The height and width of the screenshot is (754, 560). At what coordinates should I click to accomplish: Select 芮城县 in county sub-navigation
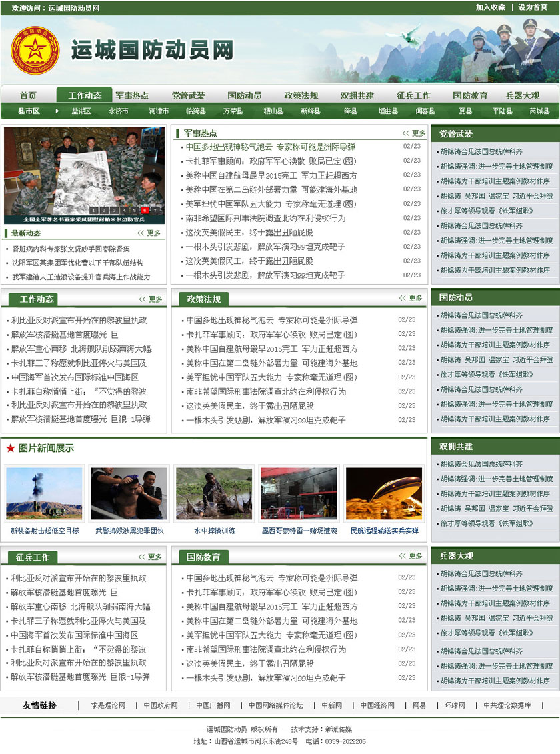coord(539,111)
